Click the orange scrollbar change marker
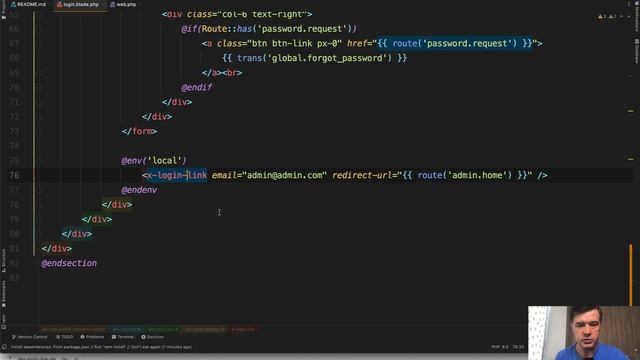This screenshot has width=640, height=360. (x=631, y=274)
